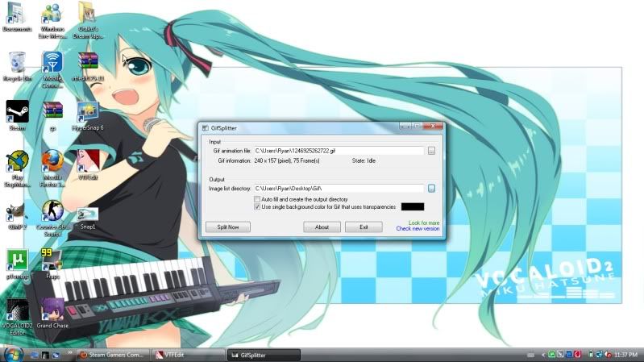Open the About dialog in GifSplitter
The image size is (644, 362).
[x=322, y=227]
